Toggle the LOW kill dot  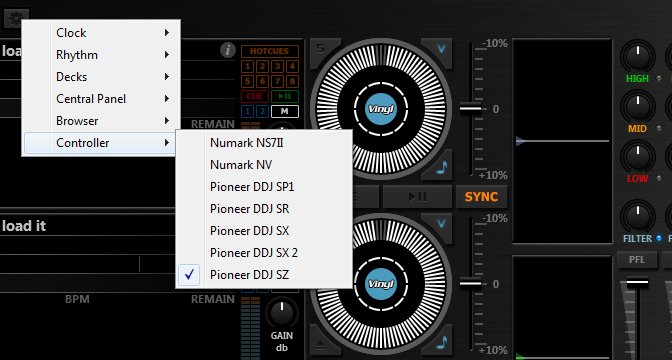click(x=659, y=178)
